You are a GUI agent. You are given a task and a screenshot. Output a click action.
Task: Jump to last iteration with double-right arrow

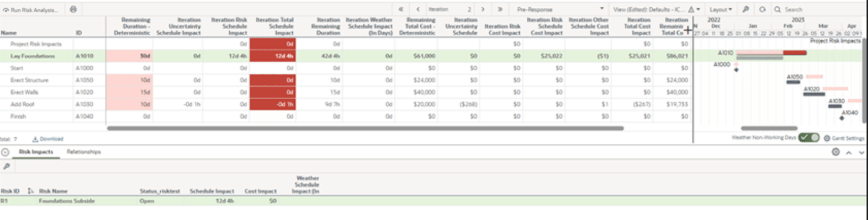(500, 9)
